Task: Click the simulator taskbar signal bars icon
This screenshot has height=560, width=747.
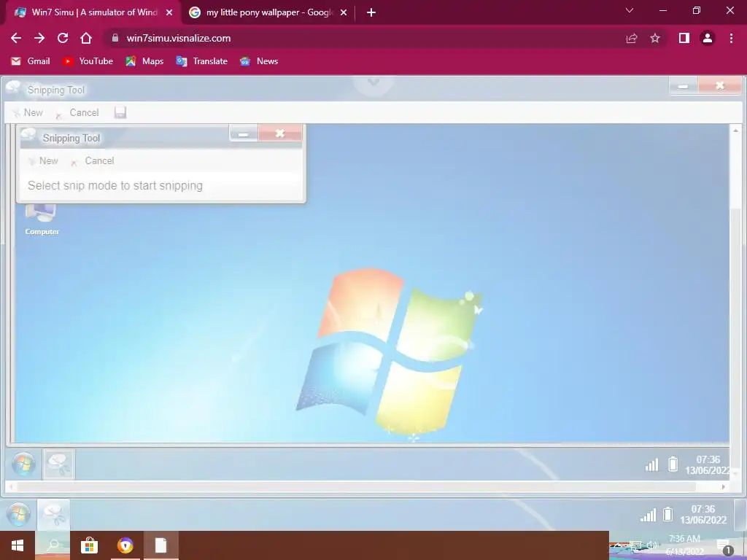Action: 648,515
